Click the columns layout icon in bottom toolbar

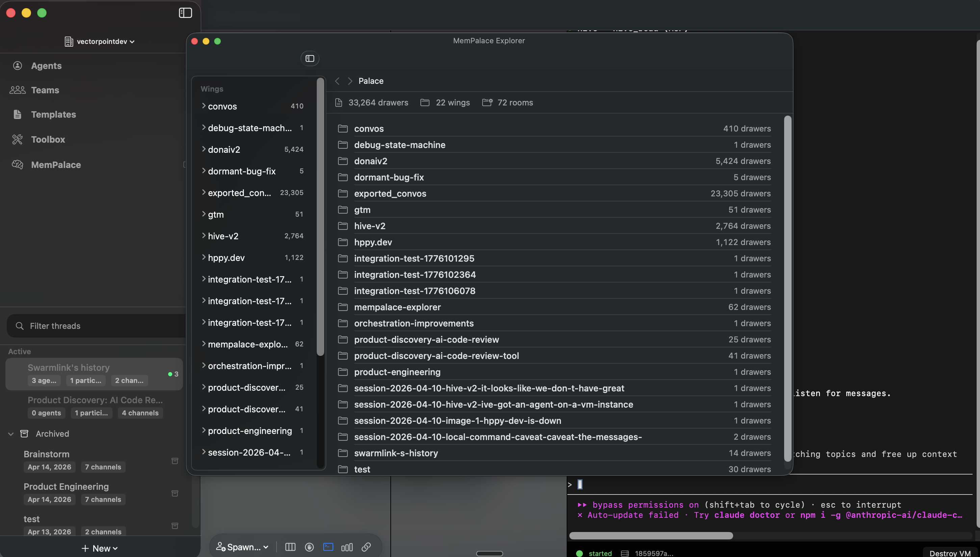[290, 547]
